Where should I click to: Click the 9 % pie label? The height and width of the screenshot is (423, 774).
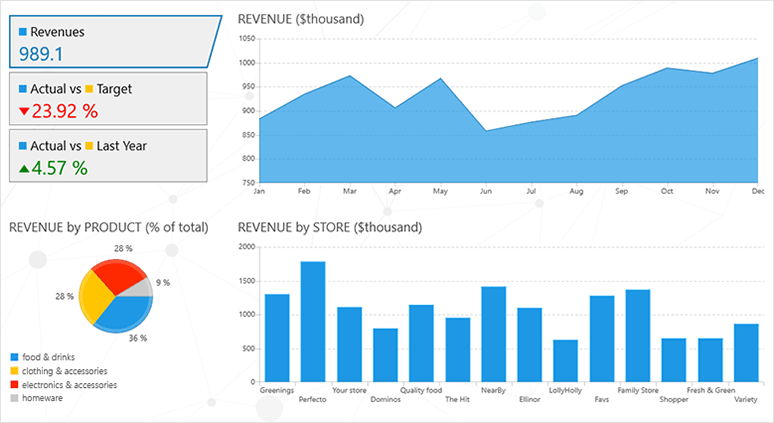pos(163,283)
